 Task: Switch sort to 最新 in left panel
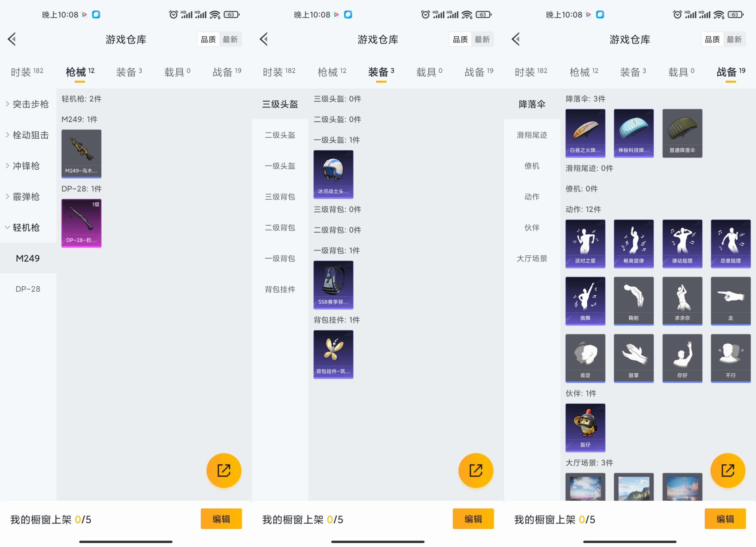pos(230,39)
